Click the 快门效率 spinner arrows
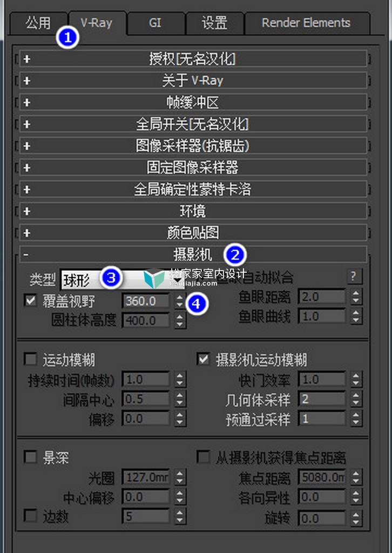392x553 pixels. [x=356, y=380]
